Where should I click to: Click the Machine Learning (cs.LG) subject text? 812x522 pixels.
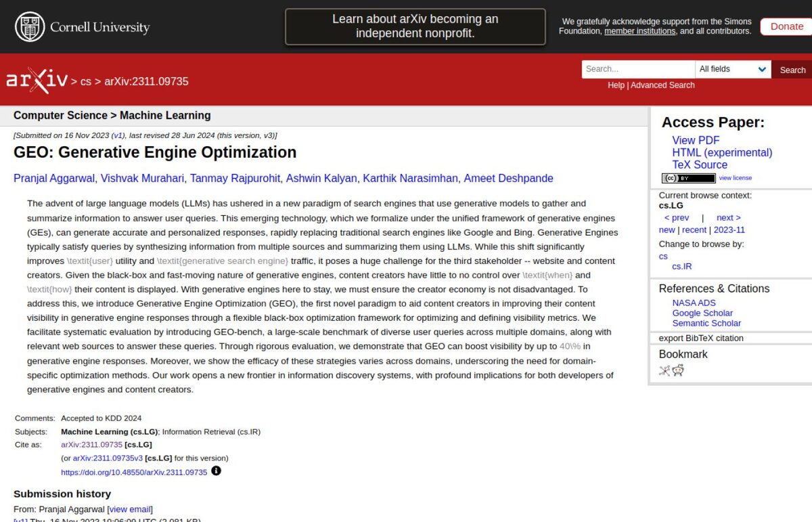(110, 431)
